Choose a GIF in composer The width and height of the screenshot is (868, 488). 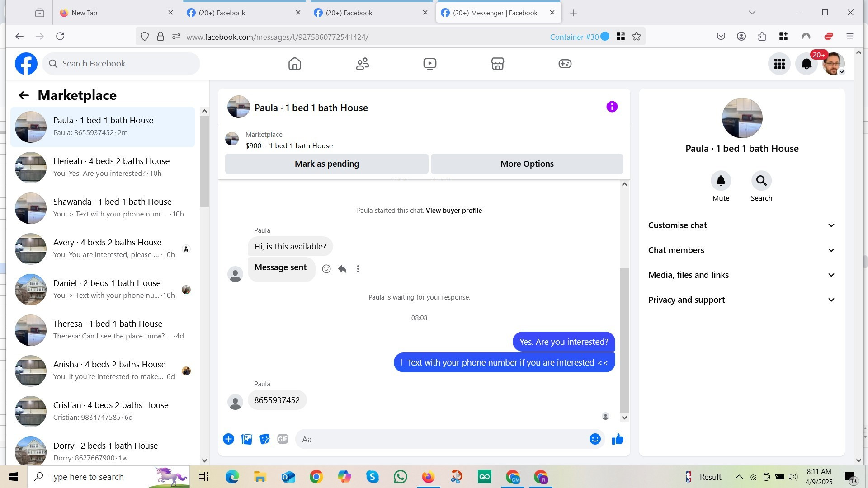283,439
